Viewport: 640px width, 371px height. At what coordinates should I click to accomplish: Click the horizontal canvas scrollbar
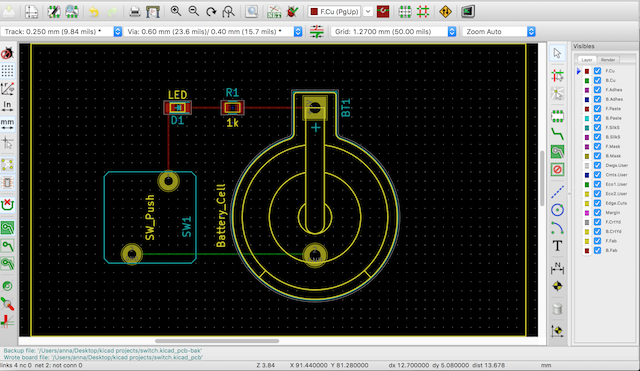click(217, 341)
